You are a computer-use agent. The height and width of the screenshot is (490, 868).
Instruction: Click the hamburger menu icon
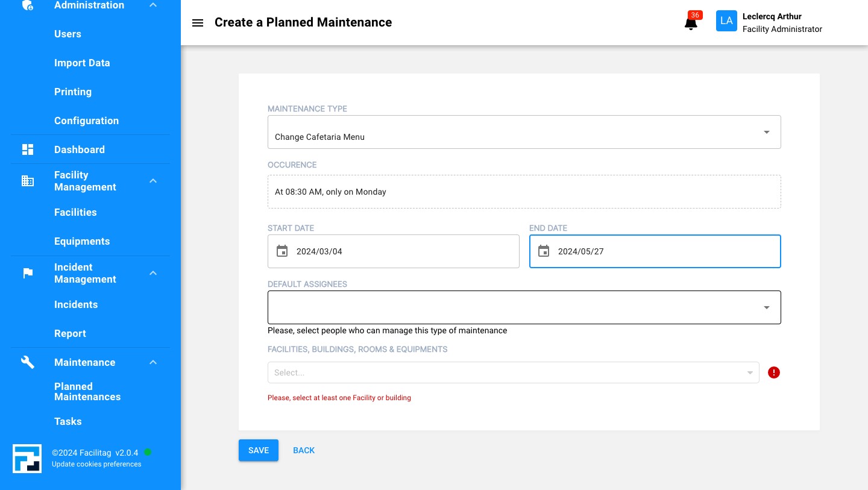[x=198, y=23]
